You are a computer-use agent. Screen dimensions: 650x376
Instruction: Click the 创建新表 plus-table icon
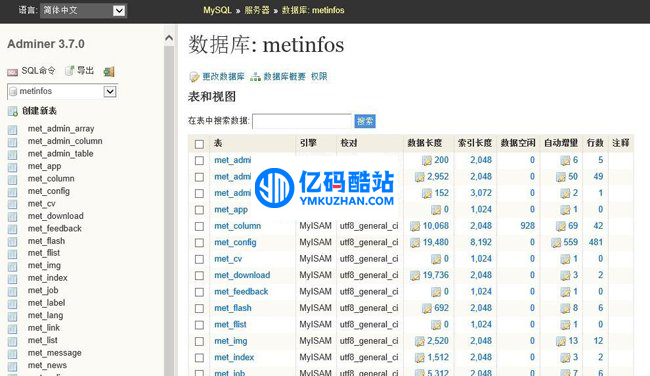13,111
